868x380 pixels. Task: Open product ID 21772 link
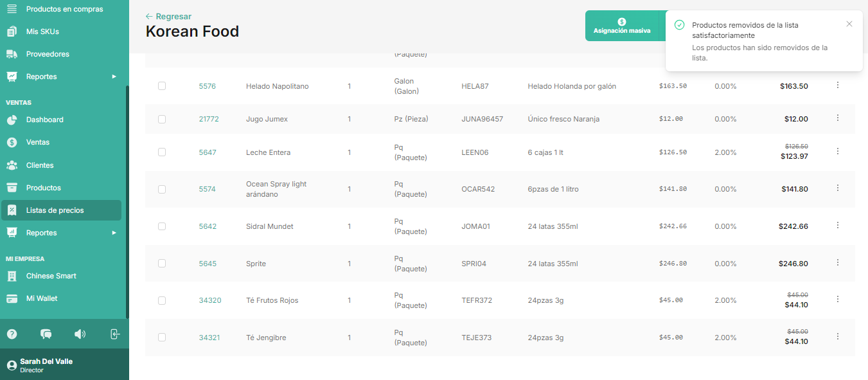point(209,119)
